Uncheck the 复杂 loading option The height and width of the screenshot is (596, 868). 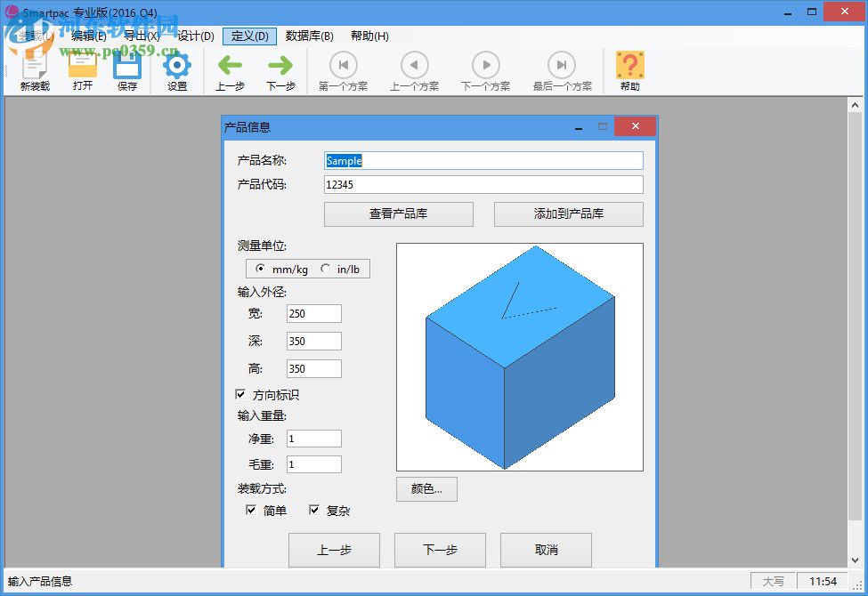click(314, 509)
